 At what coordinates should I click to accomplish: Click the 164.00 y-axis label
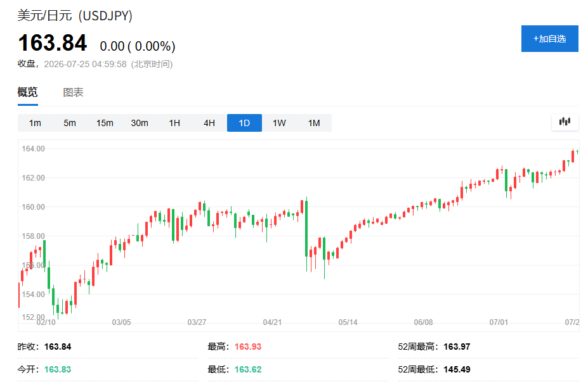point(33,149)
